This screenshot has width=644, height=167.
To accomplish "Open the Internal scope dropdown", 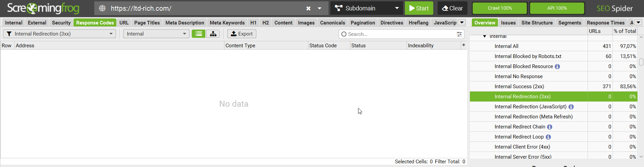I will click(x=156, y=34).
